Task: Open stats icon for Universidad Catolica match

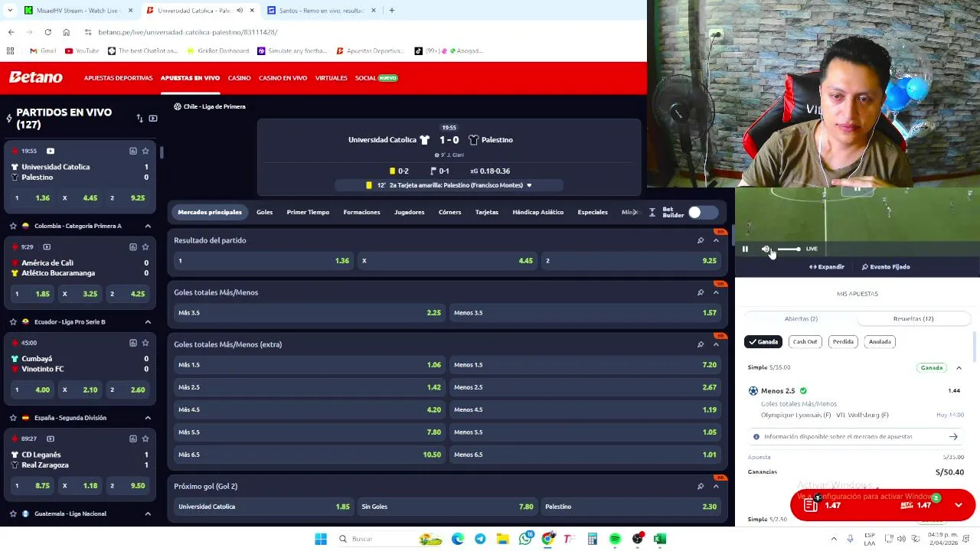Action: [132, 151]
